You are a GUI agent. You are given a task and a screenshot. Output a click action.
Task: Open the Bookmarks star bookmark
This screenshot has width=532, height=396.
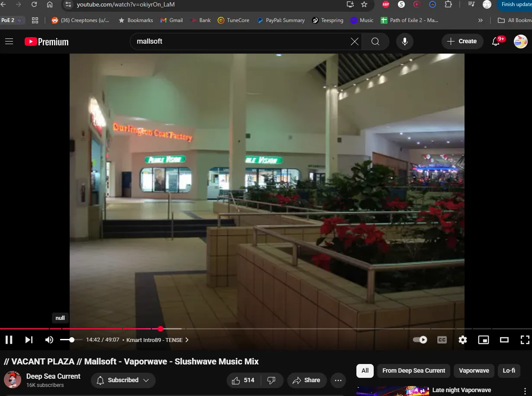tap(136, 20)
